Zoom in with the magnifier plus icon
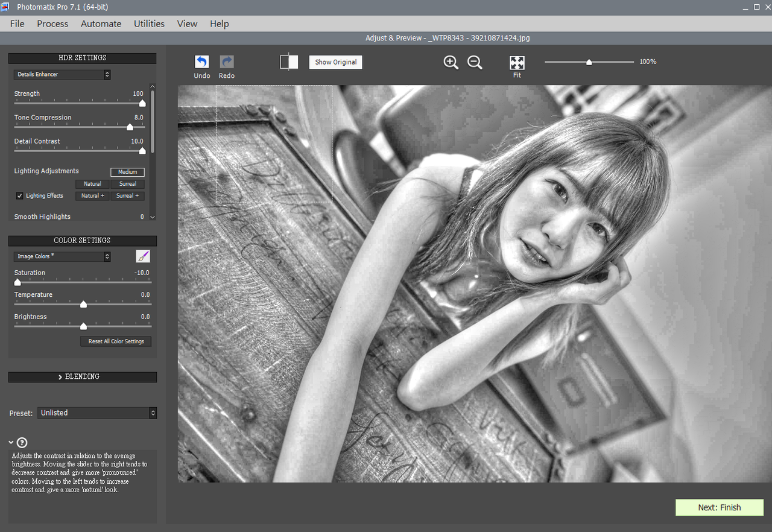The height and width of the screenshot is (532, 772). tap(451, 62)
